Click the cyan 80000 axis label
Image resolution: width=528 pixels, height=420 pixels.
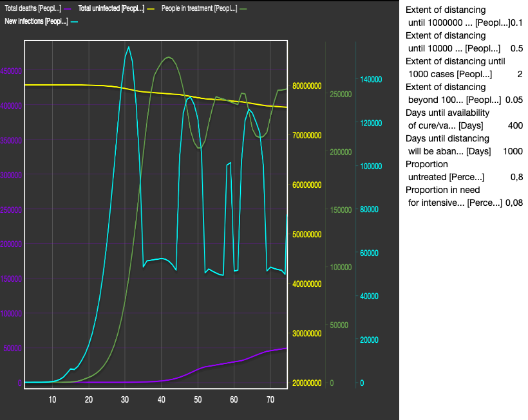point(369,210)
